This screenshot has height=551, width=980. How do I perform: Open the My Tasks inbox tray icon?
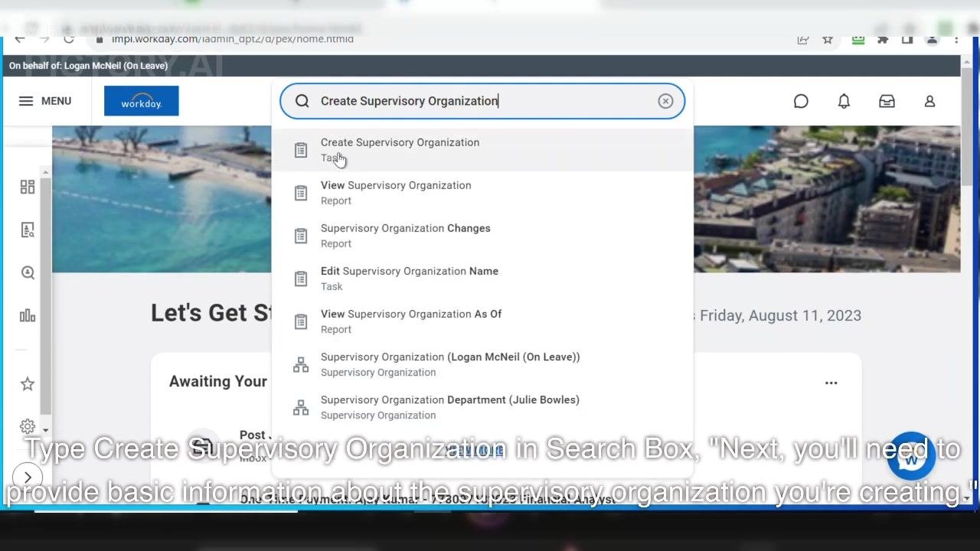[x=887, y=101]
